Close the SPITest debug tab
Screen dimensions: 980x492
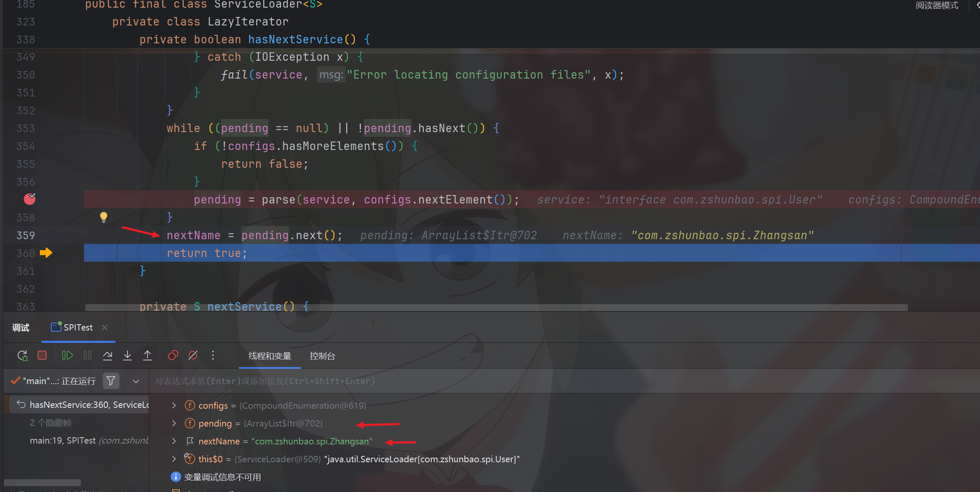click(105, 328)
